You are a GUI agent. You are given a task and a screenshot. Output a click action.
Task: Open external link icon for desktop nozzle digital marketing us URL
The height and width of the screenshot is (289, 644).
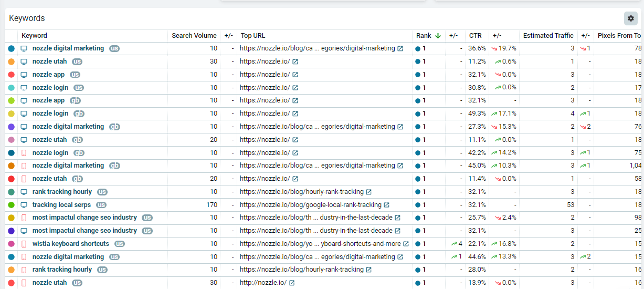400,48
